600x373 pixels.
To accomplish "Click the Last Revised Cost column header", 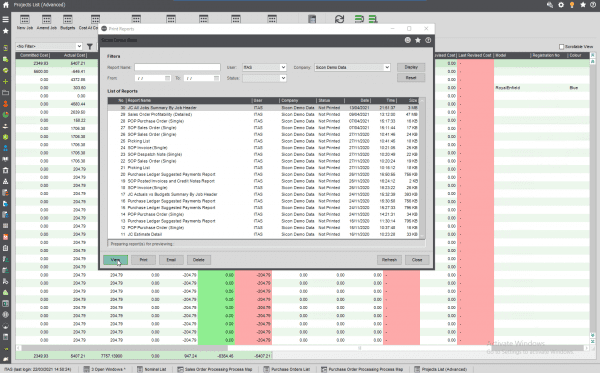I will coord(476,55).
